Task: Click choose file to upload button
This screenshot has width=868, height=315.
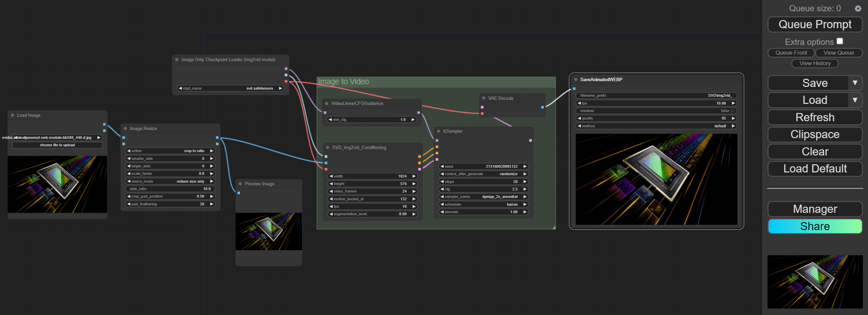Action: coord(57,145)
